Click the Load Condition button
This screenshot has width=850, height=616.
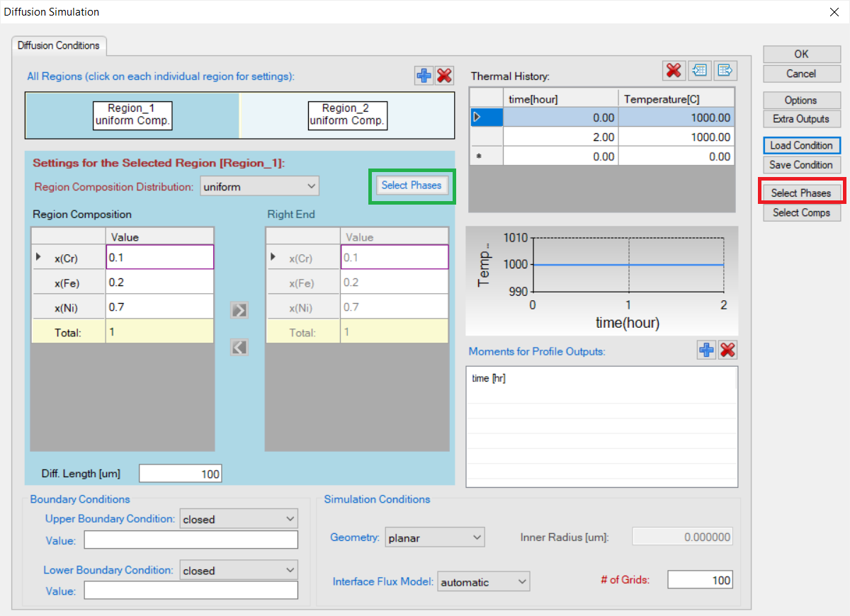click(x=801, y=145)
